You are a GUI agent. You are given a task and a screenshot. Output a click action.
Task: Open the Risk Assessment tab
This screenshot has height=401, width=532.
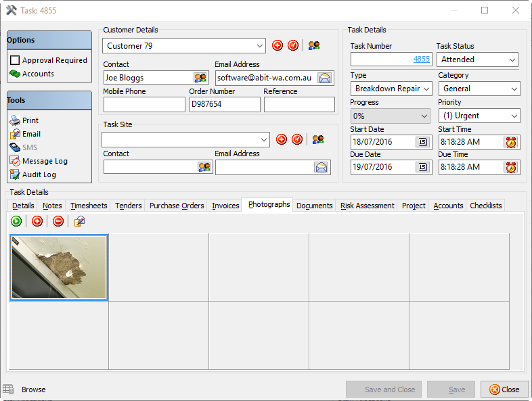[x=367, y=206]
